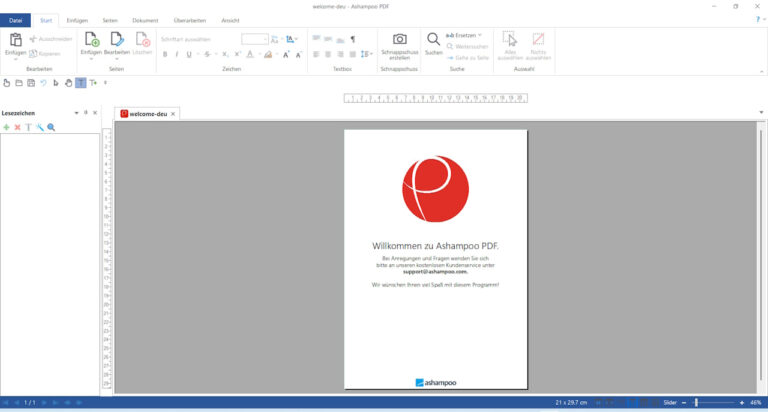Viewport: 768px width, 412px height.
Task: Select the highlighted text edit T tool
Action: [x=81, y=83]
